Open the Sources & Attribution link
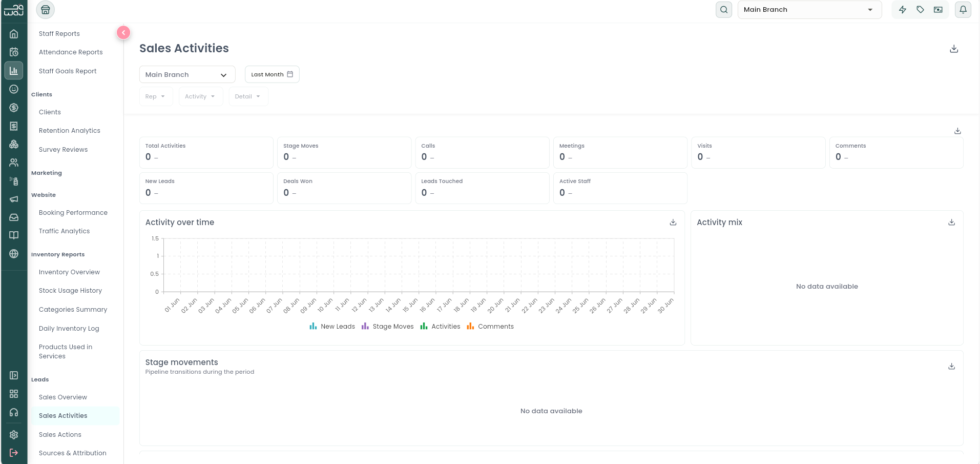The width and height of the screenshot is (980, 464). 73,453
